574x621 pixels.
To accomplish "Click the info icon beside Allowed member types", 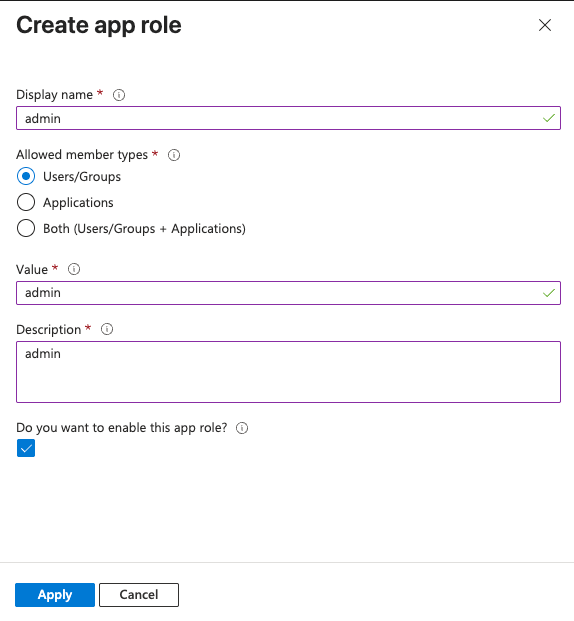I will click(x=174, y=155).
